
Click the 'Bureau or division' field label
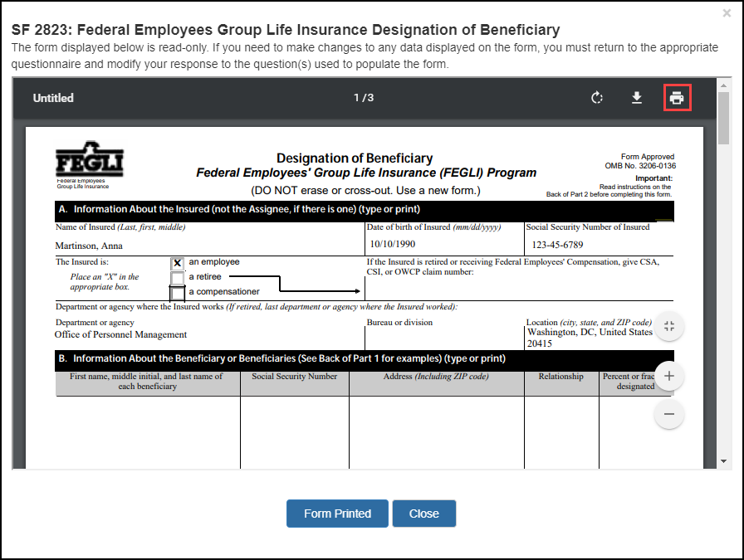399,323
